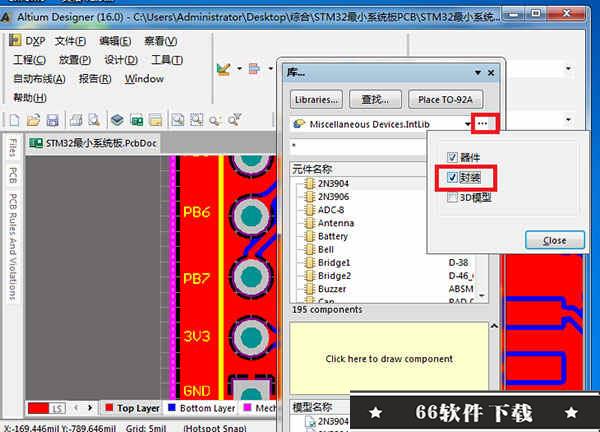Image resolution: width=600 pixels, height=432 pixels.
Task: Open the second right toolbar dropdown arrow
Action: tap(568, 119)
